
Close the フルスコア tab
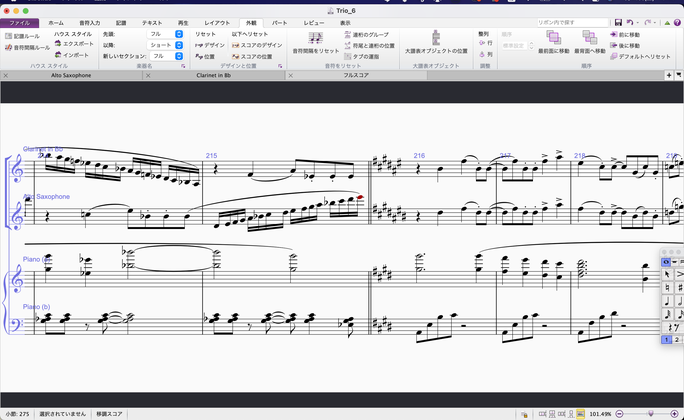click(291, 75)
